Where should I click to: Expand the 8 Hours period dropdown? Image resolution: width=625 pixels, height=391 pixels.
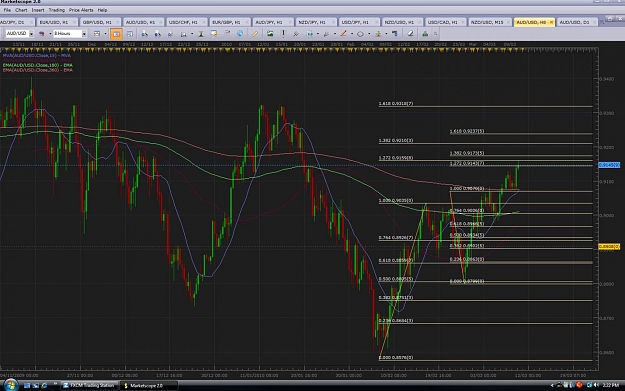pos(84,34)
